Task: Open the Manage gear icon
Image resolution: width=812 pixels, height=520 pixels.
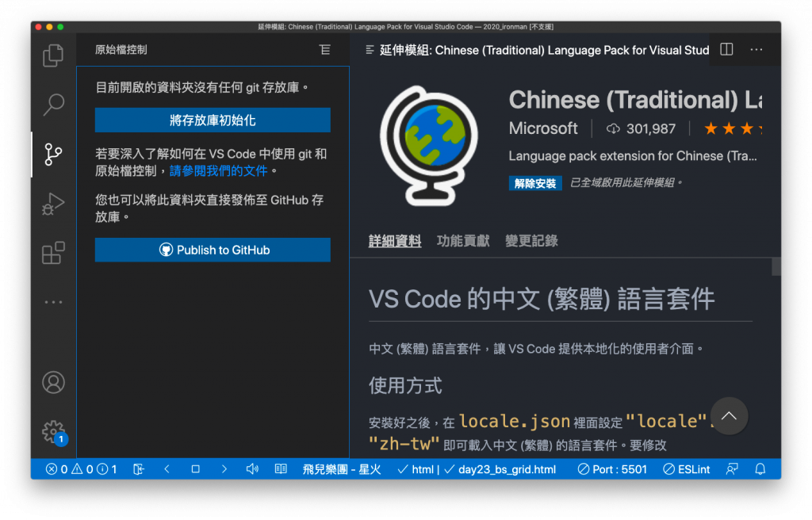Action: coord(53,431)
